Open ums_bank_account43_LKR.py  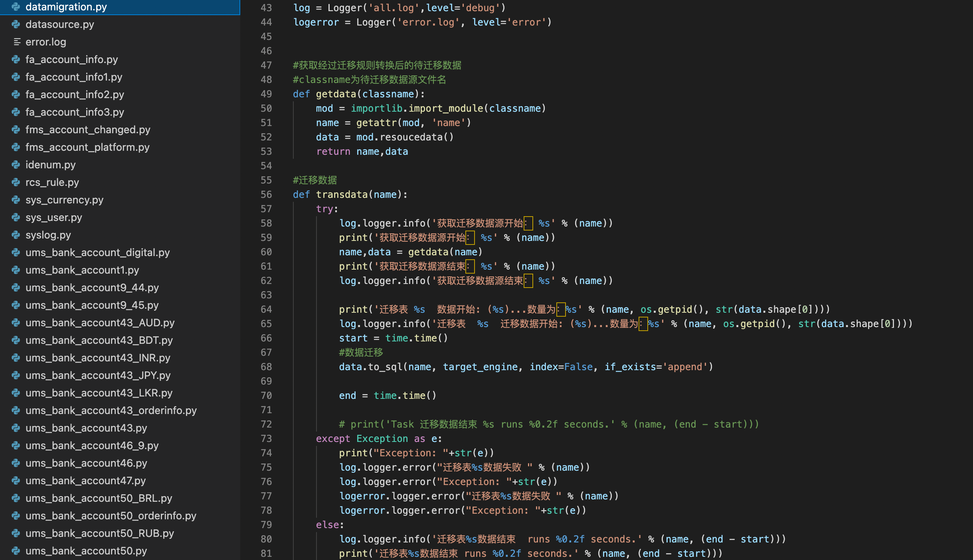click(x=120, y=393)
